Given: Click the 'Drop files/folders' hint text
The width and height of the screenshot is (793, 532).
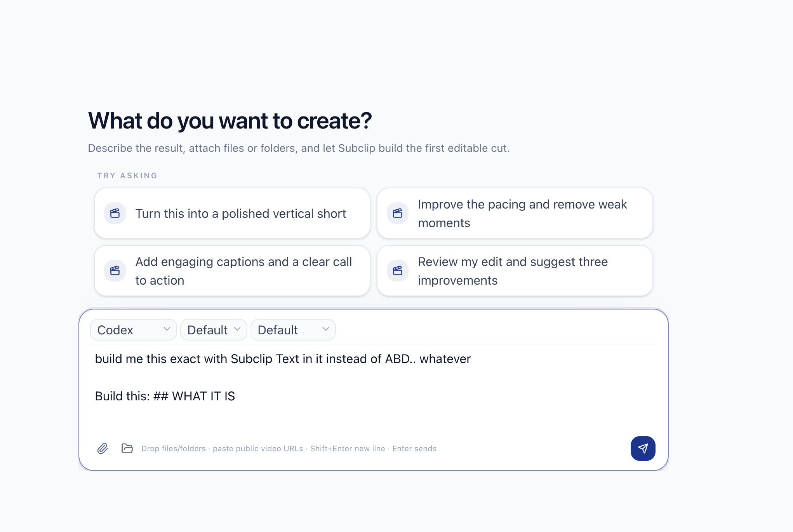Looking at the screenshot, I should coord(174,449).
